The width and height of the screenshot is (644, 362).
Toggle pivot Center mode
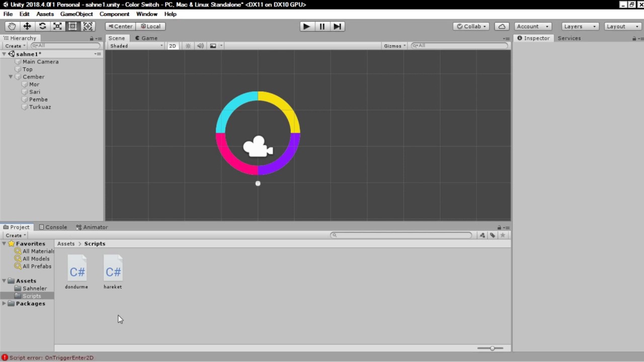pos(120,26)
